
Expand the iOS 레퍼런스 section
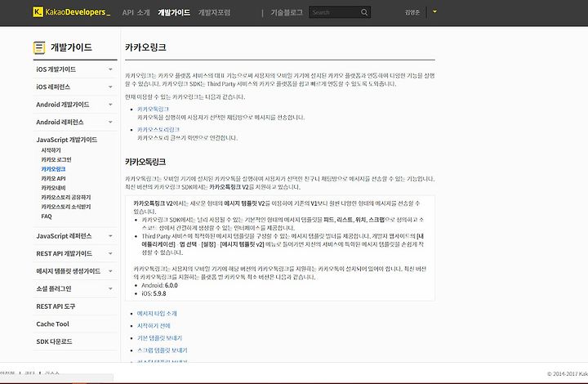75,87
